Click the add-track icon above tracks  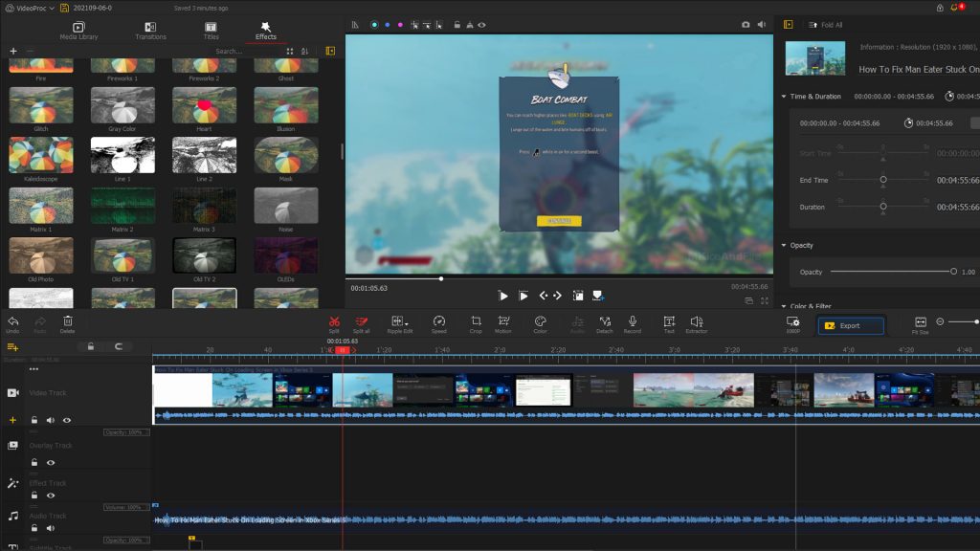12,346
